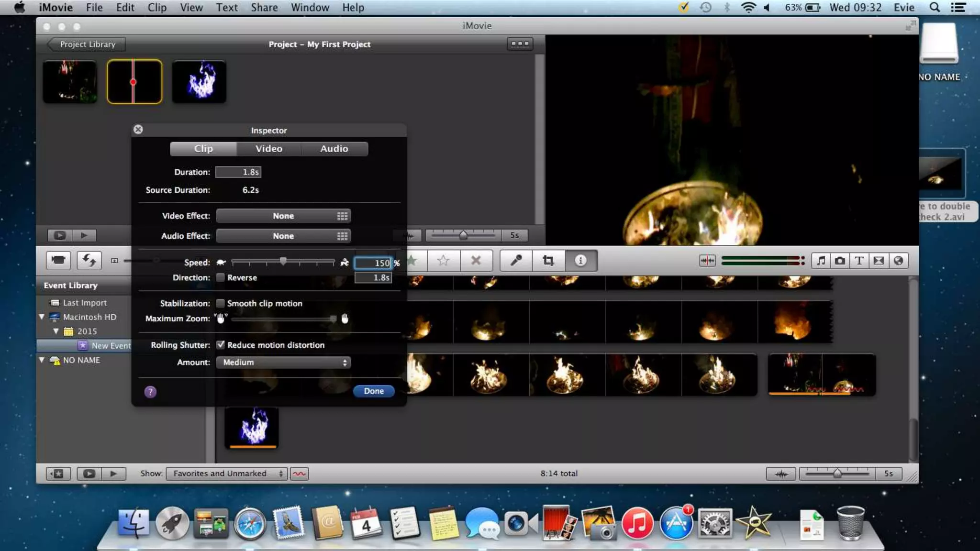Switch to the Clip tab in Inspector
Screen dimensions: 980x551
click(x=203, y=149)
